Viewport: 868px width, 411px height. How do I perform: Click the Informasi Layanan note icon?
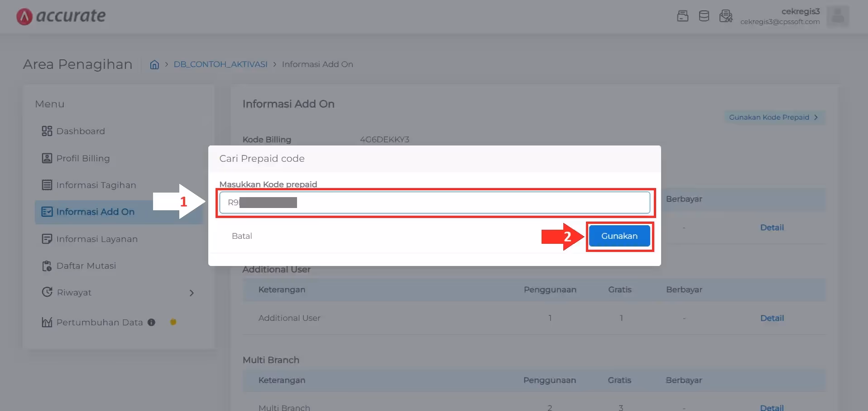tap(47, 239)
